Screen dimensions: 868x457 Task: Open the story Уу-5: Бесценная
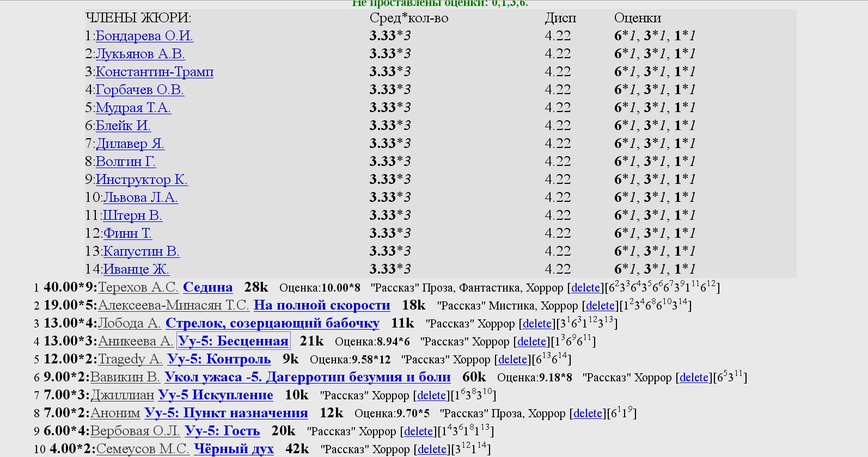pyautogui.click(x=234, y=341)
